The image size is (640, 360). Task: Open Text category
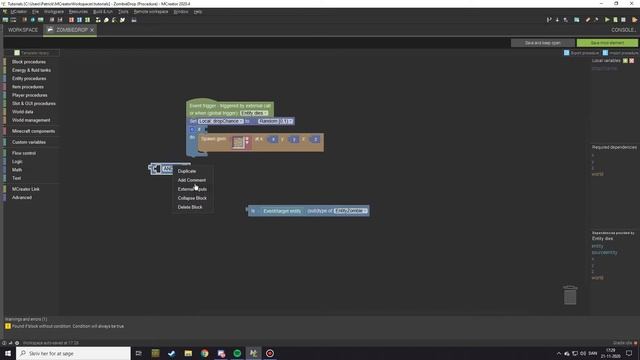[x=16, y=178]
